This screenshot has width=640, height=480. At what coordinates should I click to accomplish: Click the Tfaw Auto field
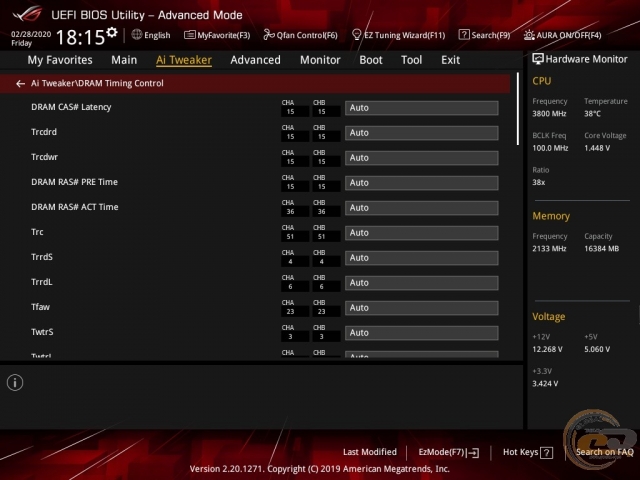click(x=422, y=308)
